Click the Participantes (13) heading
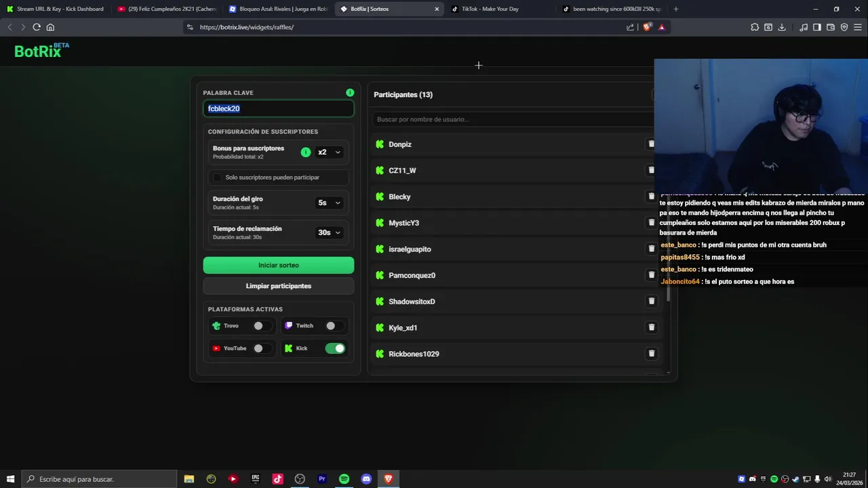The width and height of the screenshot is (868, 488). click(x=403, y=95)
